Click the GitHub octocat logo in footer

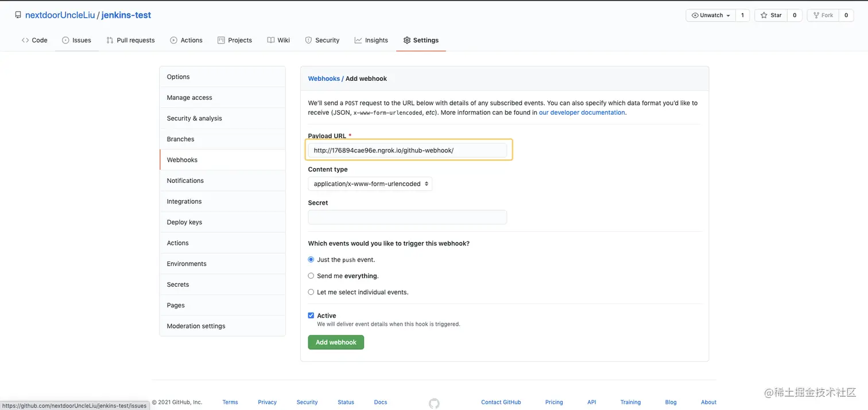pyautogui.click(x=434, y=403)
